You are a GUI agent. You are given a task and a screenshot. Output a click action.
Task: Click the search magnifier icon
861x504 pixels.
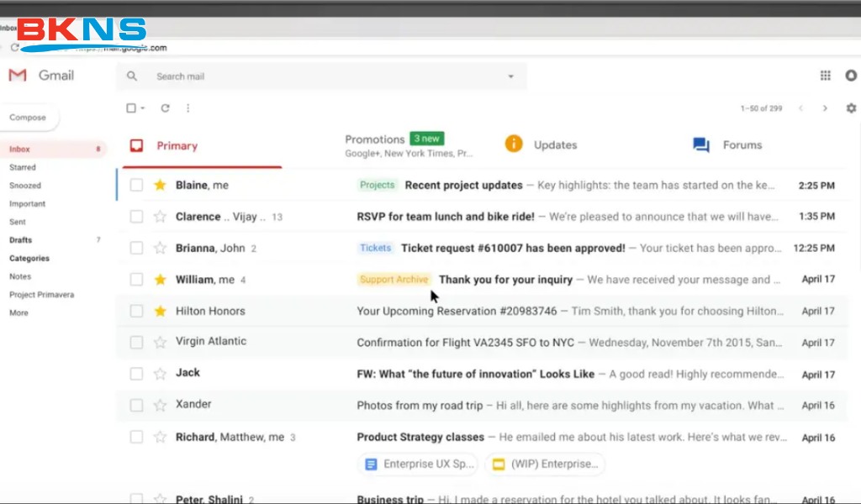click(x=131, y=76)
